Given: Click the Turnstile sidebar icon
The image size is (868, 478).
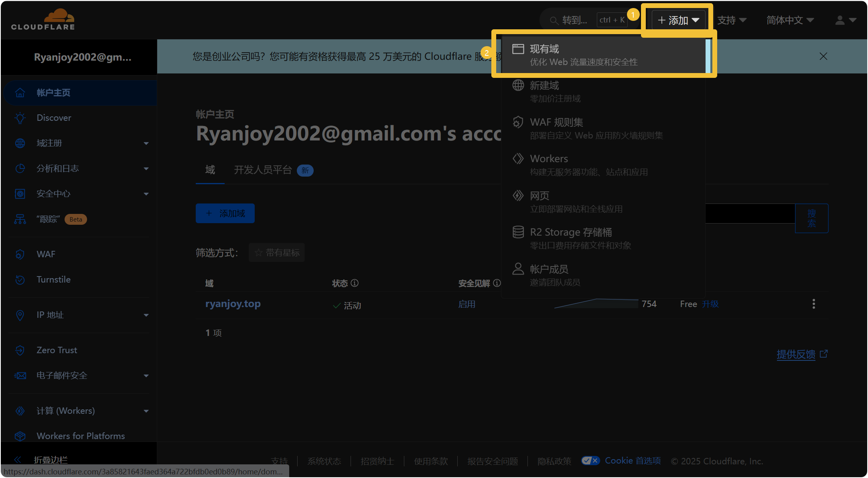Looking at the screenshot, I should pos(20,280).
